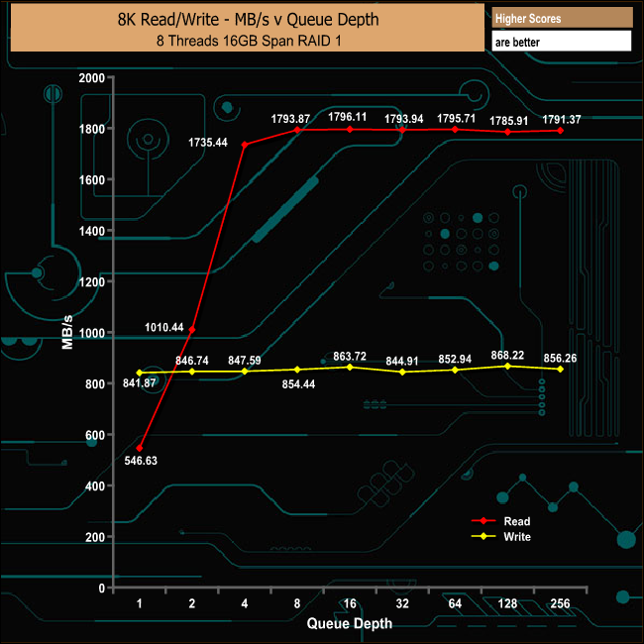The height and width of the screenshot is (644, 644).
Task: Click the y-axis tick label 400
Action: 95,486
